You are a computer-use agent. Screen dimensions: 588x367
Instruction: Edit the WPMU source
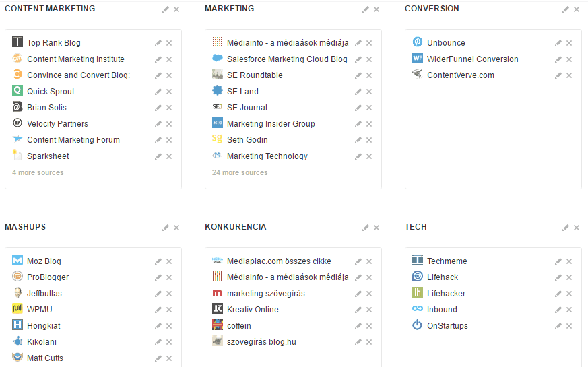click(158, 310)
